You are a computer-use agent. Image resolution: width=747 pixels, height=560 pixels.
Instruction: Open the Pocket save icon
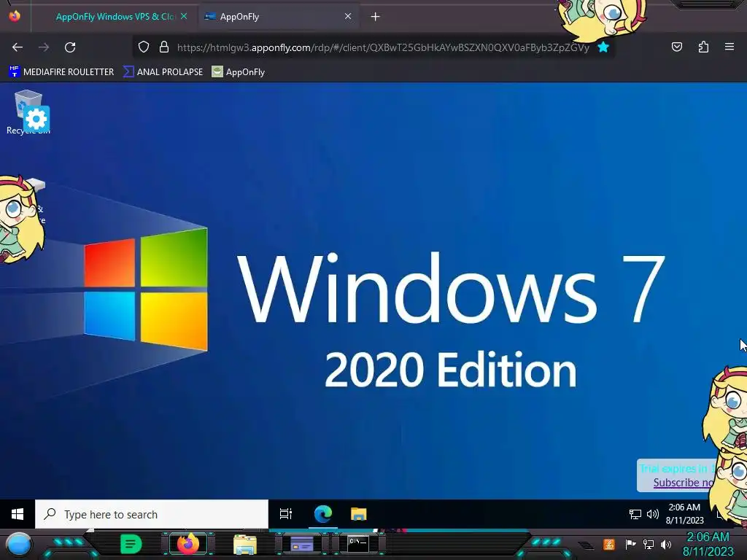coord(677,47)
